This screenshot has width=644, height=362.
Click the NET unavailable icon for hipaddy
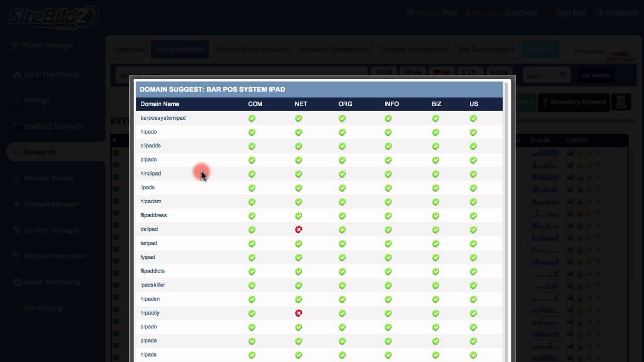[299, 313]
